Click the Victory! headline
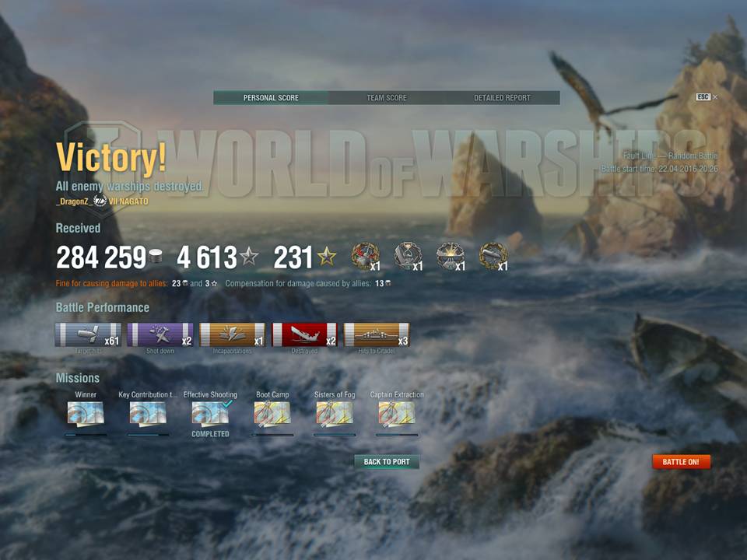 111,156
